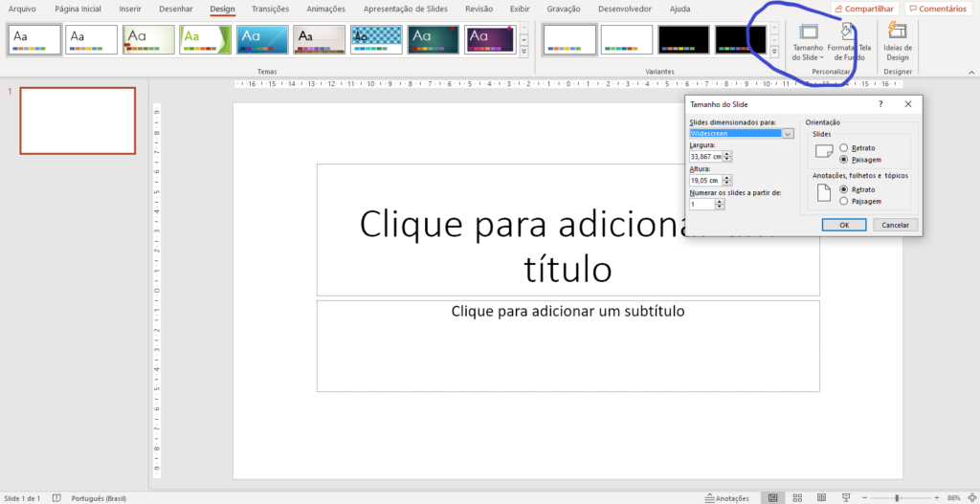Switch to the Revisão tab
The height and width of the screenshot is (504, 980).
479,10
